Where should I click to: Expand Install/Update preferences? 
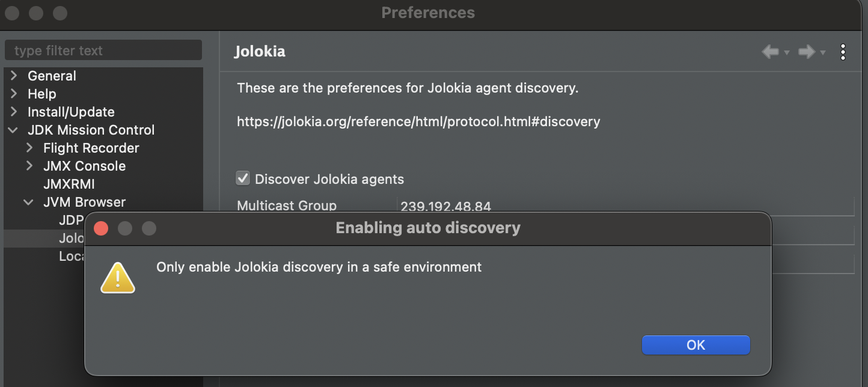click(14, 112)
